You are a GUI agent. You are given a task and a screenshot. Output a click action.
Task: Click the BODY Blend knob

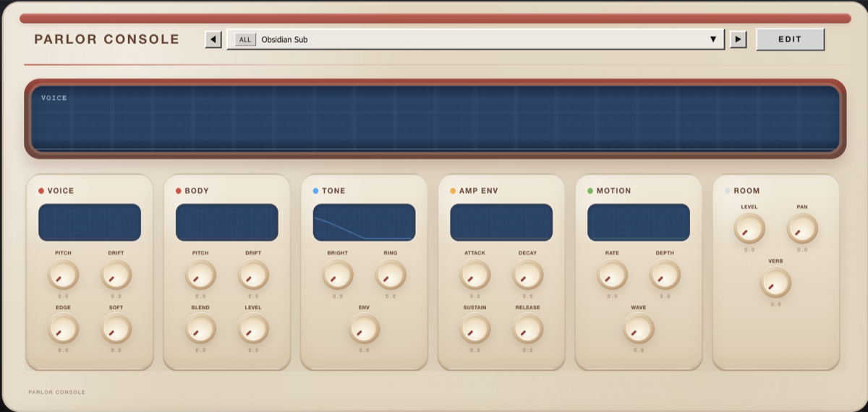pos(200,329)
